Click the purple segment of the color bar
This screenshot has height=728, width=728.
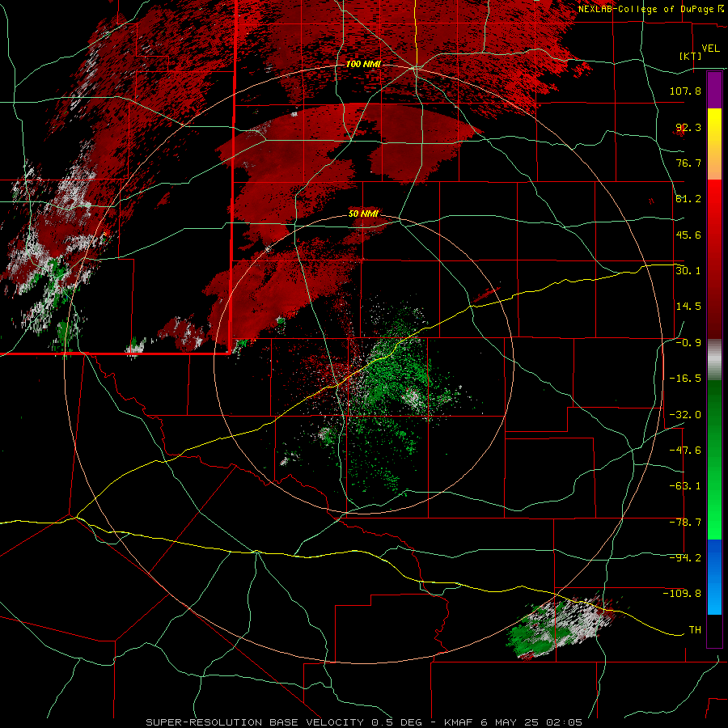coord(714,90)
